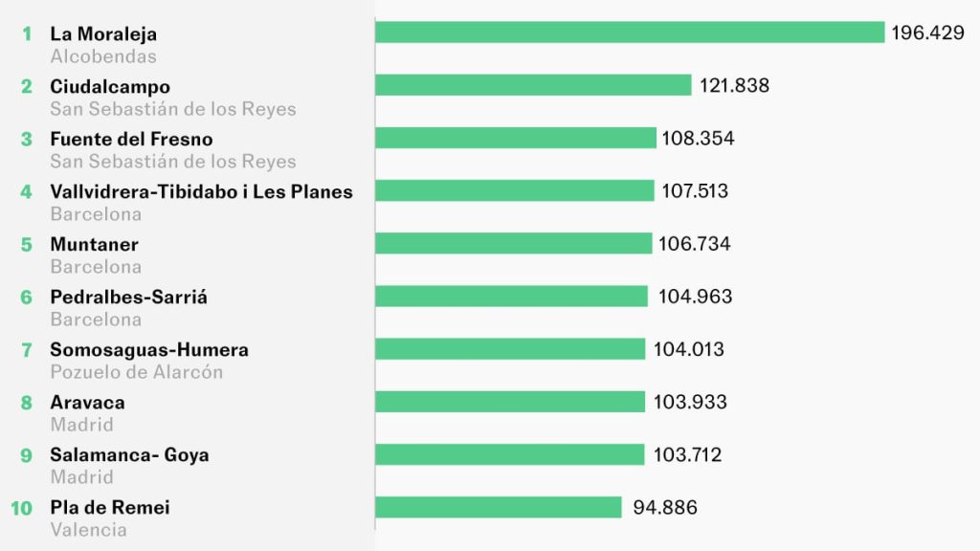The height and width of the screenshot is (551, 980).
Task: Select the Muntaner row title
Action: 94,245
